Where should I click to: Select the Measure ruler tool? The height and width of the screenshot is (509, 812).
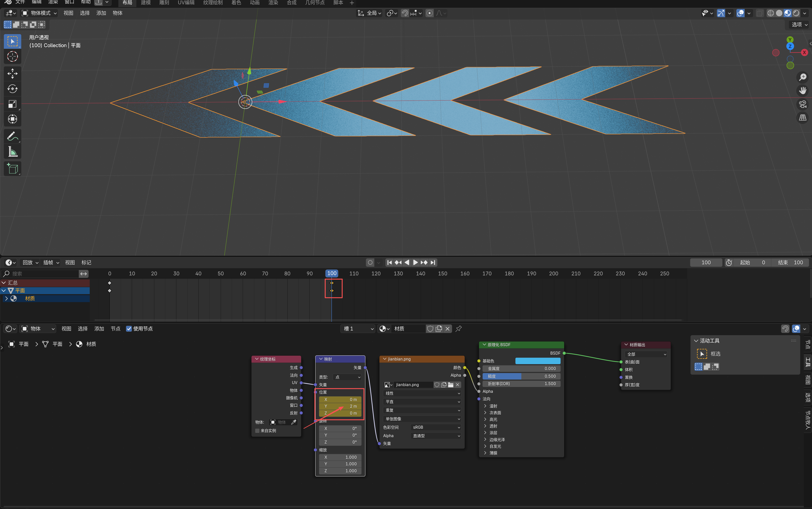tap(13, 152)
